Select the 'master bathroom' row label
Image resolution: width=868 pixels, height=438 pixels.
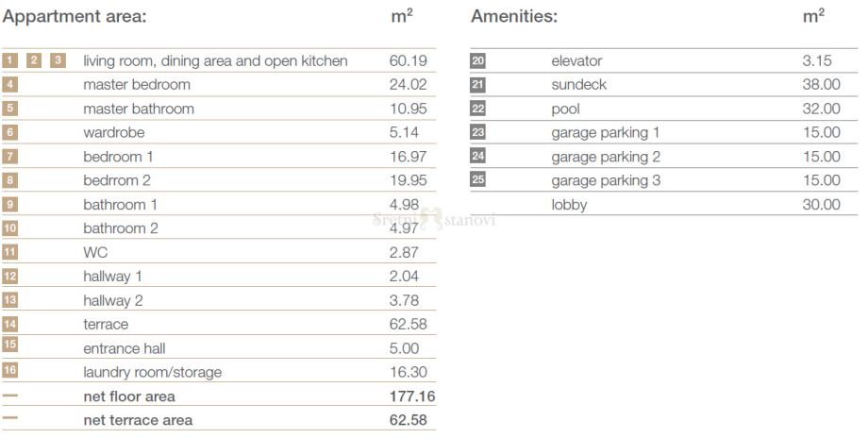pos(139,109)
